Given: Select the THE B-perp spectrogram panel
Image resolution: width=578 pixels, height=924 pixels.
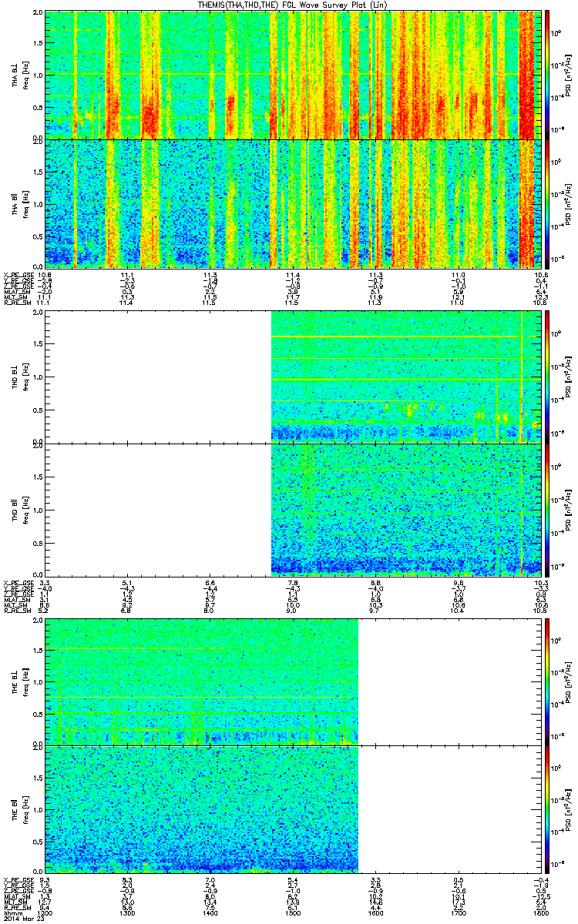Looking at the screenshot, I should (x=294, y=681).
